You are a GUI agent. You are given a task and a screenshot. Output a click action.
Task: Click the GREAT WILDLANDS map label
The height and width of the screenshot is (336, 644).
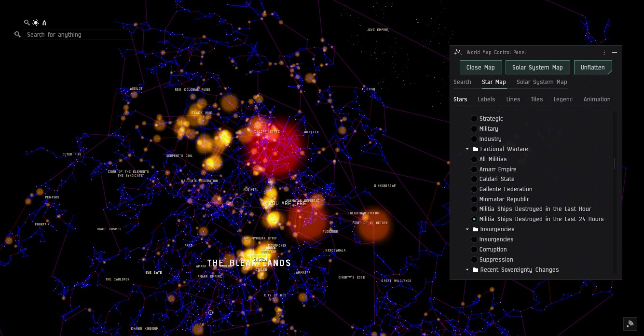coord(397,281)
